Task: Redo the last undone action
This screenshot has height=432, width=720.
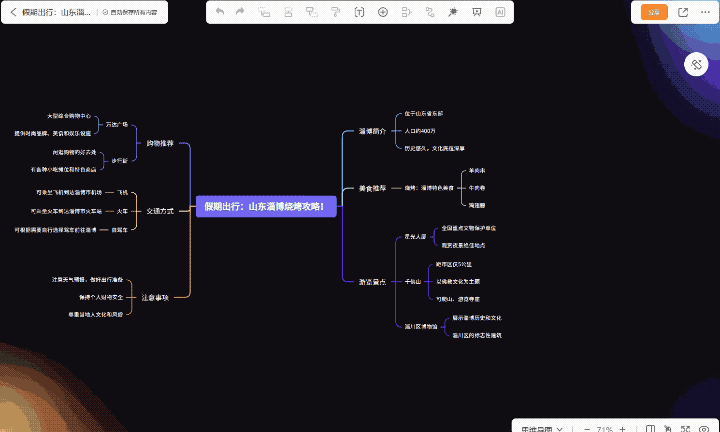Action: point(240,12)
